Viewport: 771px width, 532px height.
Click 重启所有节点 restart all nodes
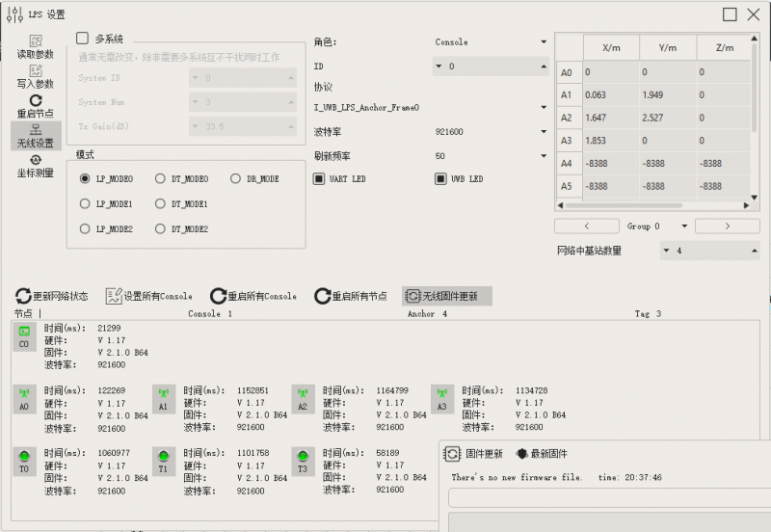[351, 296]
